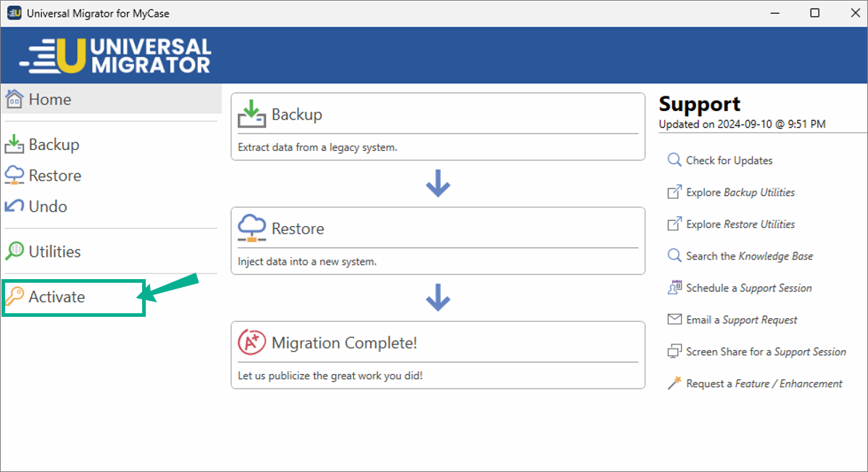Screen dimensions: 868x472
Task: Open Utilities in the left sidebar
Action: [55, 251]
